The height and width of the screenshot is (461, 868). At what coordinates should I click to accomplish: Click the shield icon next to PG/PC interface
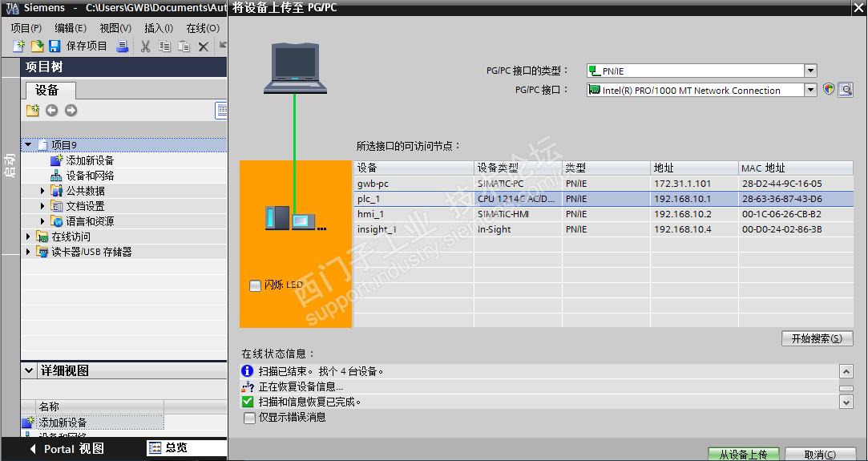click(x=828, y=89)
